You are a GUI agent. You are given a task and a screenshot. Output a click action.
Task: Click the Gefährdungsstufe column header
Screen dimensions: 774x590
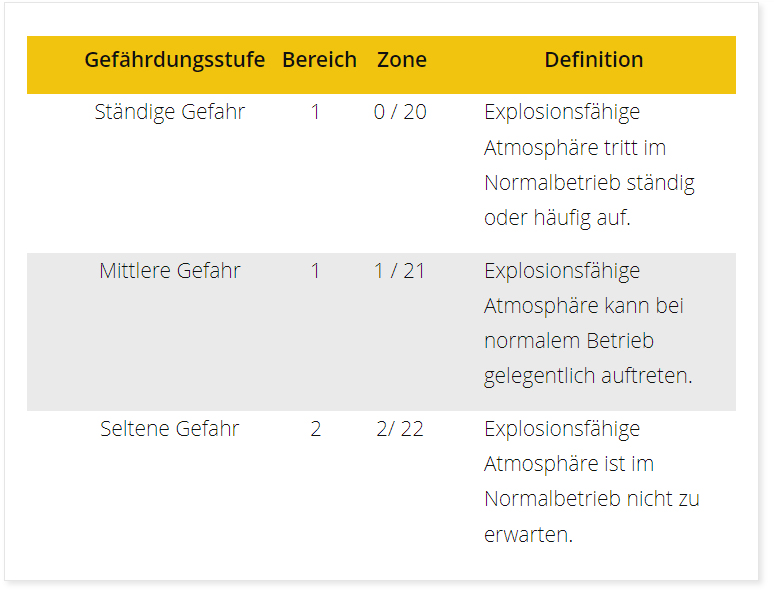coord(175,60)
